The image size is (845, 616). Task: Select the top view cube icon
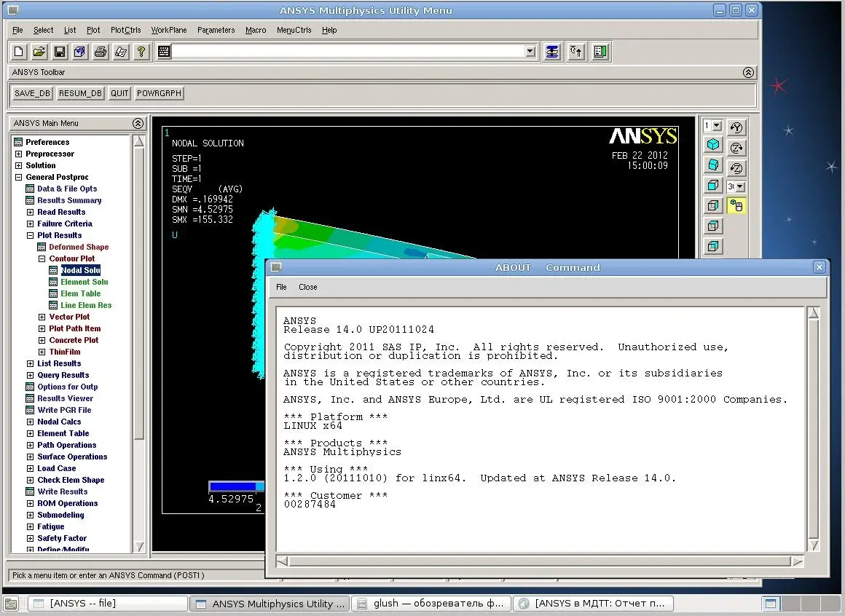713,226
